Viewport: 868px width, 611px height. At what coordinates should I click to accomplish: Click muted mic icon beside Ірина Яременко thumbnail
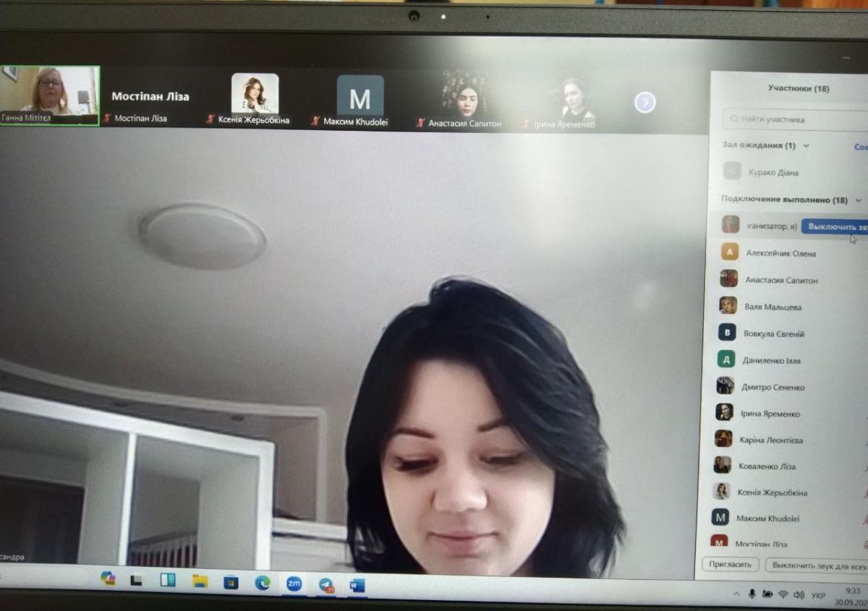click(x=526, y=124)
